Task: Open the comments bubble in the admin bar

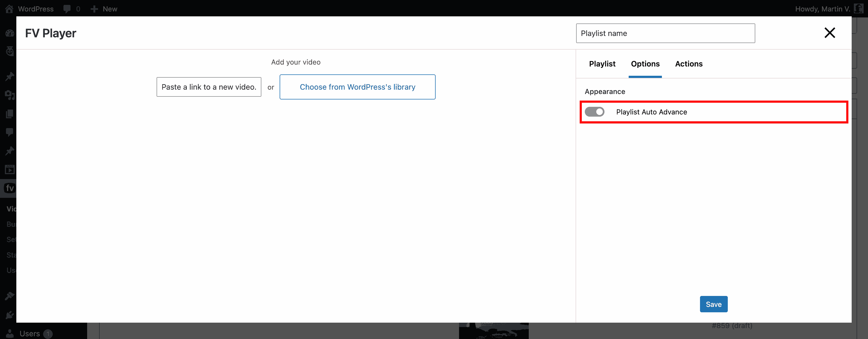Action: coord(67,9)
